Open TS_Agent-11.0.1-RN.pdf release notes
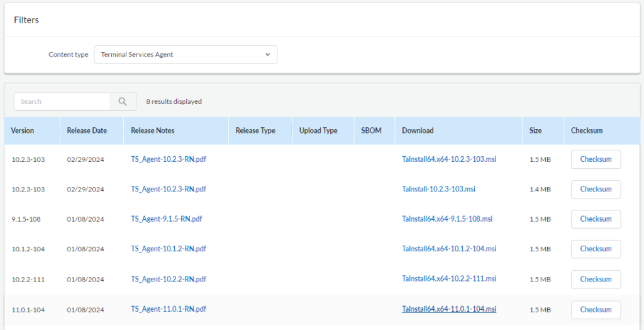Screen dimensions: 644x330 point(169,309)
